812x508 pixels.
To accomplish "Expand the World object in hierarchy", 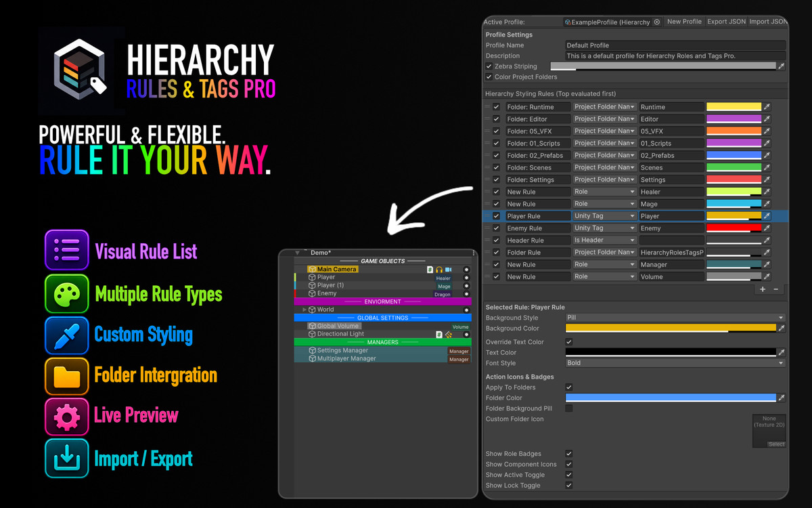I will click(304, 310).
